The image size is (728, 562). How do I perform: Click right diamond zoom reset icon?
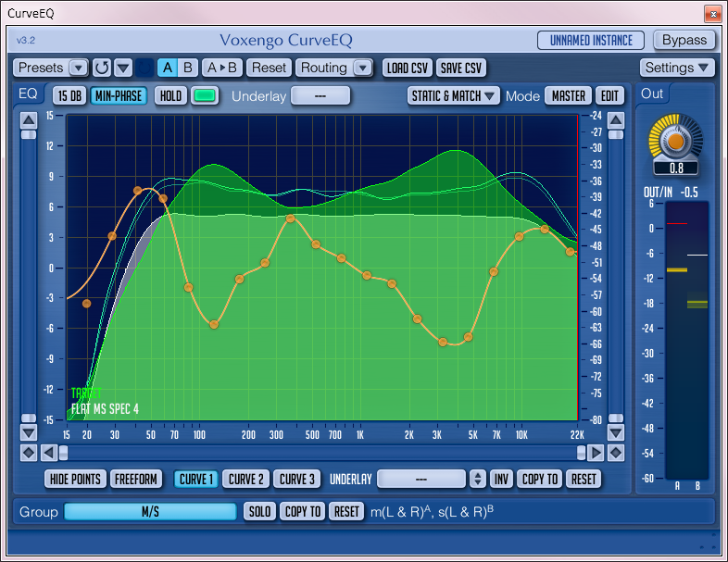pos(616,453)
